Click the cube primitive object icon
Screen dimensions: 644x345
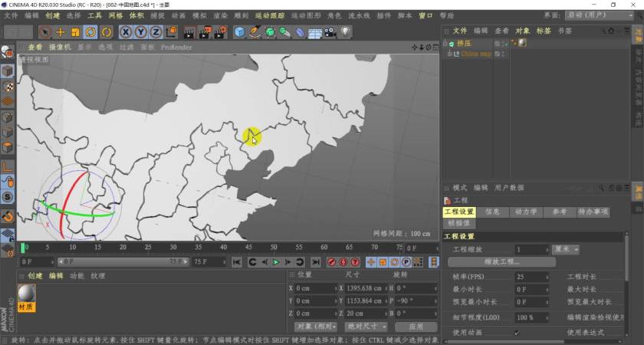pyautogui.click(x=240, y=31)
